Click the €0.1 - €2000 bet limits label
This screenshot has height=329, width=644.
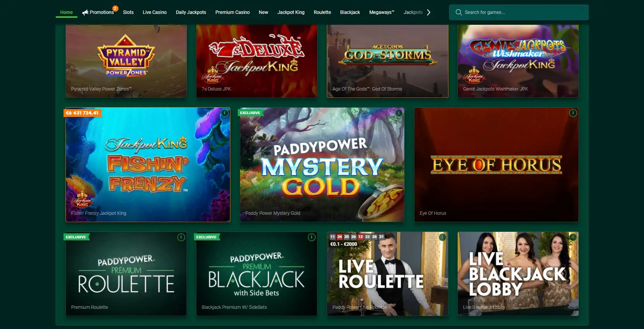tap(344, 244)
